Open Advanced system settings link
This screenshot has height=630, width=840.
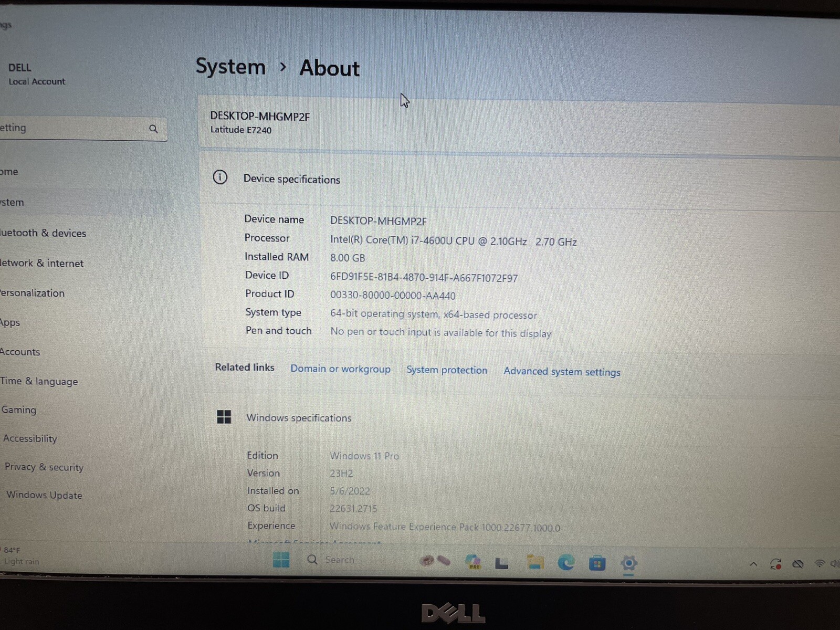click(562, 372)
